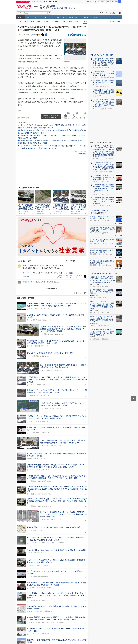
Task: Open the 速報 tab
Action: tap(28, 17)
